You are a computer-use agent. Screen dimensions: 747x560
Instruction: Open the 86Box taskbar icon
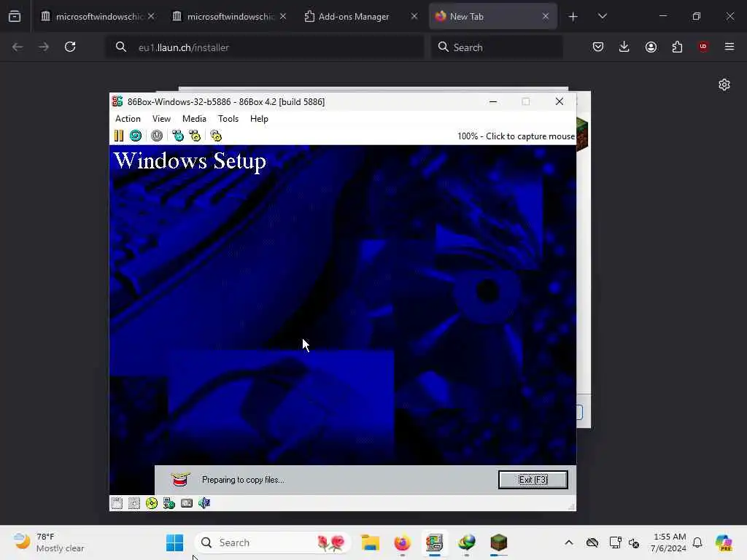pos(435,542)
